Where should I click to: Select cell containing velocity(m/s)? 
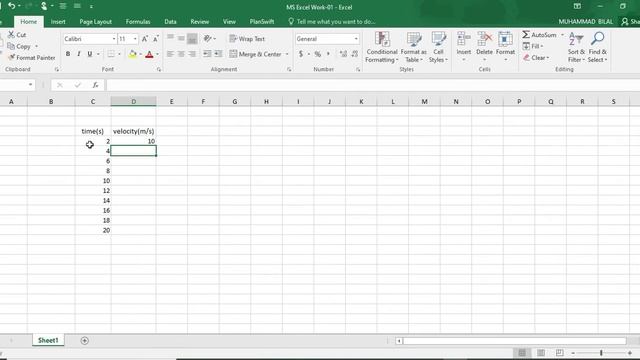(x=133, y=131)
